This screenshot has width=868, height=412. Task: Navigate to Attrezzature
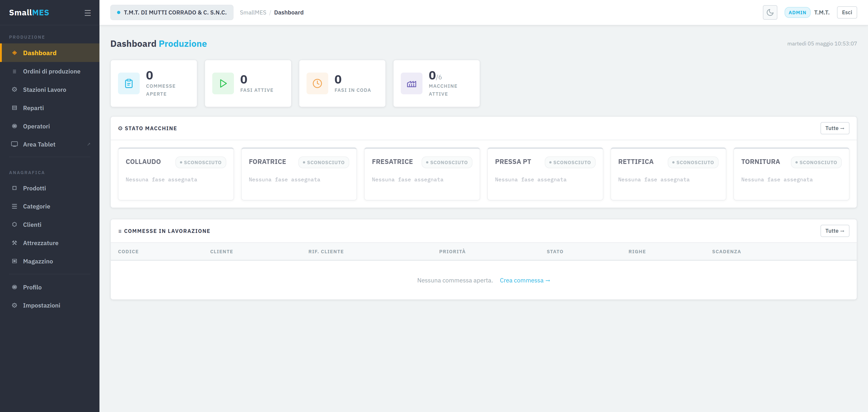tap(50, 243)
